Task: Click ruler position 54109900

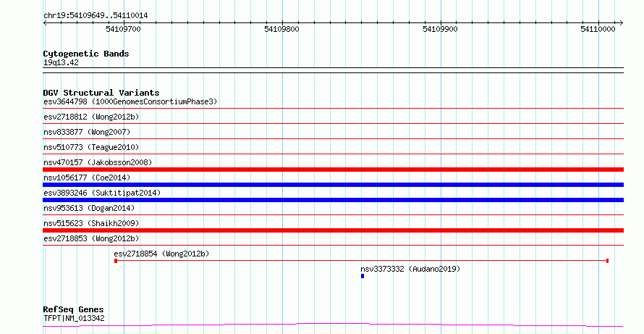Action: [440, 29]
